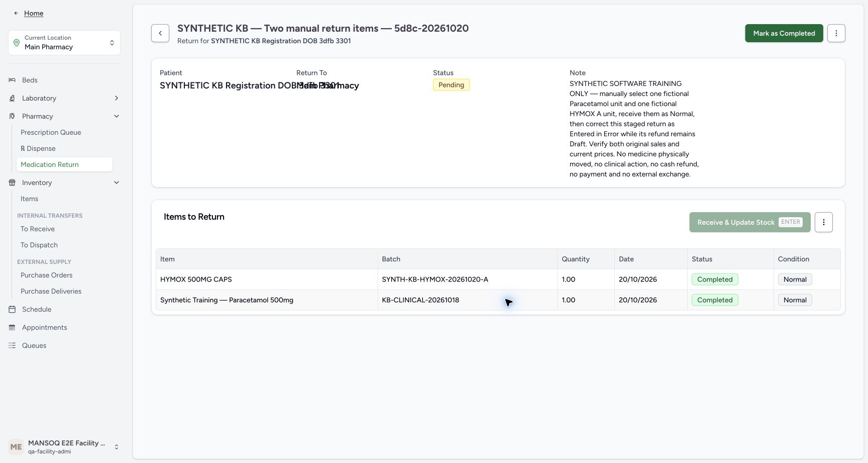Screen dimensions: 868x463
Task: Follow the Home link
Action: click(34, 13)
